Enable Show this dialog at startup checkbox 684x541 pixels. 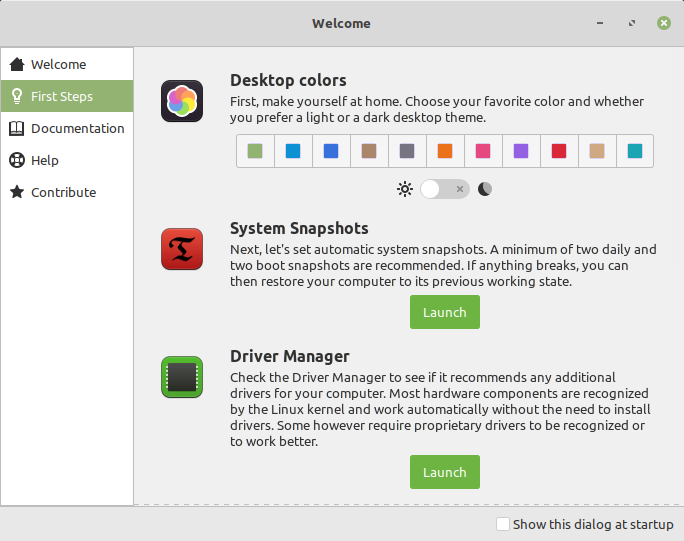(503, 524)
